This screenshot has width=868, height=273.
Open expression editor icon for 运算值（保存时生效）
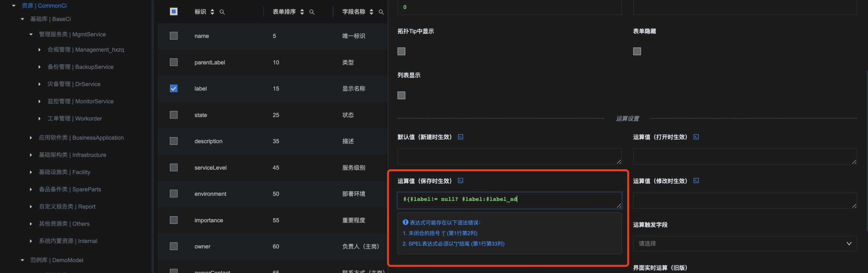click(460, 181)
